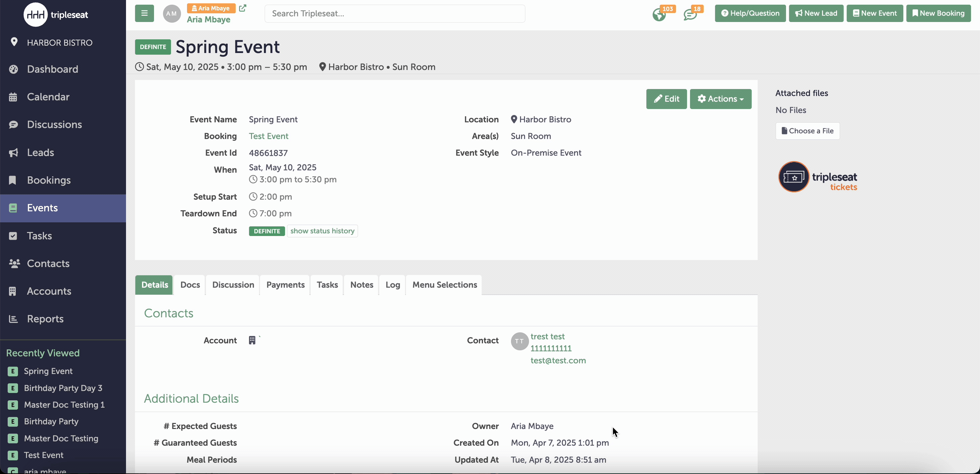Open the Menu Selections tab
This screenshot has height=474, width=980.
444,285
